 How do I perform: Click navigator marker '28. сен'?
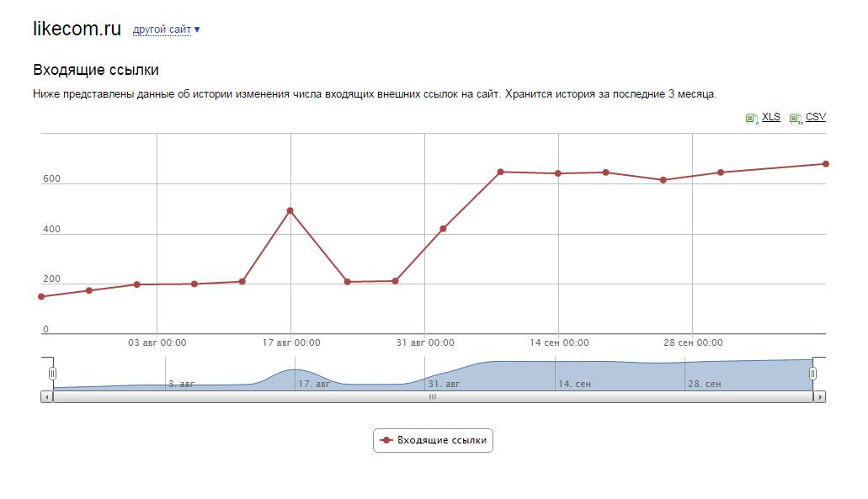(x=704, y=384)
